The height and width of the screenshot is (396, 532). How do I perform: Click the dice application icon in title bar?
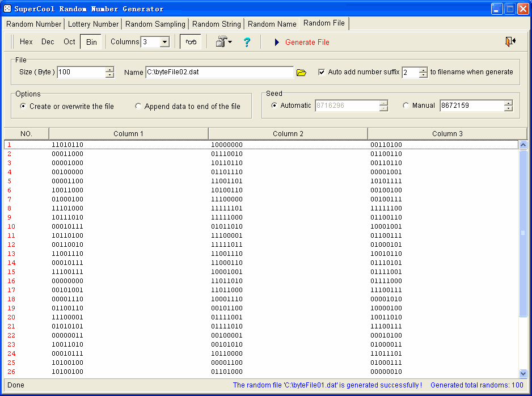[x=7, y=9]
